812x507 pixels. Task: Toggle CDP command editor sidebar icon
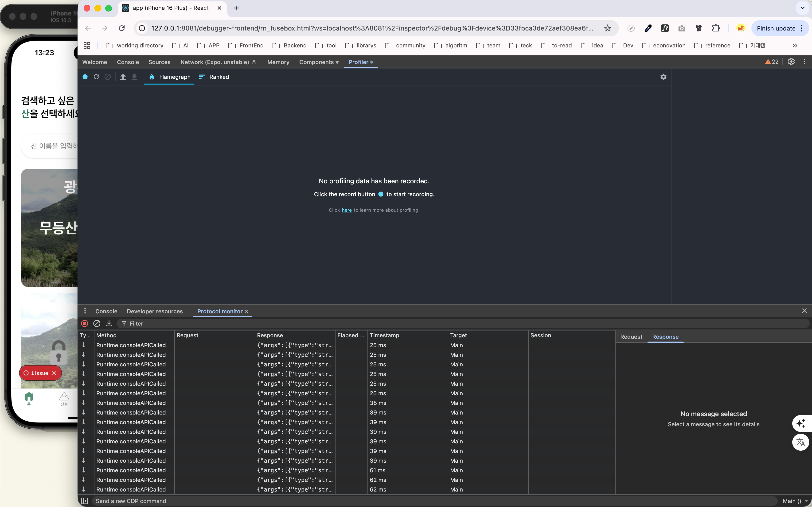pos(85,501)
